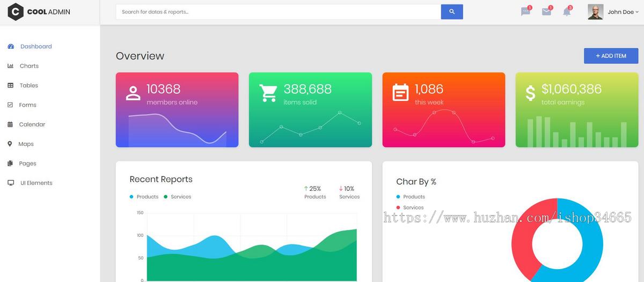Click the Dashboard speedometer icon in sidebar

point(11,47)
